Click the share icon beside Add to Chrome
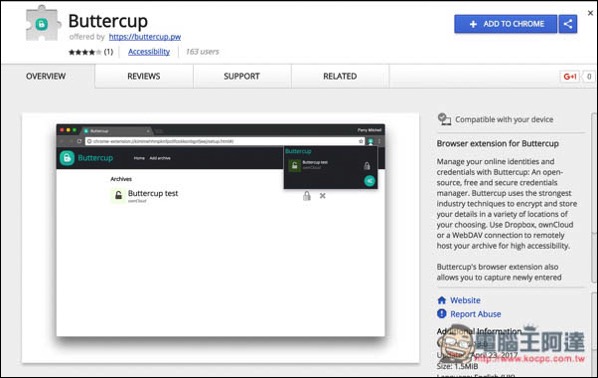598x378 pixels. pyautogui.click(x=567, y=24)
